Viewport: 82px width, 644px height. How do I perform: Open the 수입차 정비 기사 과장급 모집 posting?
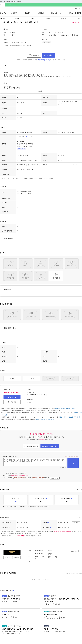click(x=11, y=599)
